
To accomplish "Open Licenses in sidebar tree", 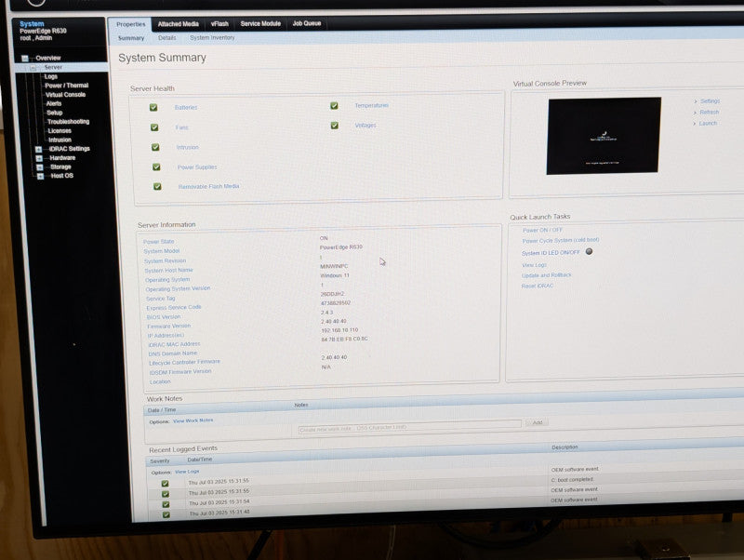I will 60,130.
